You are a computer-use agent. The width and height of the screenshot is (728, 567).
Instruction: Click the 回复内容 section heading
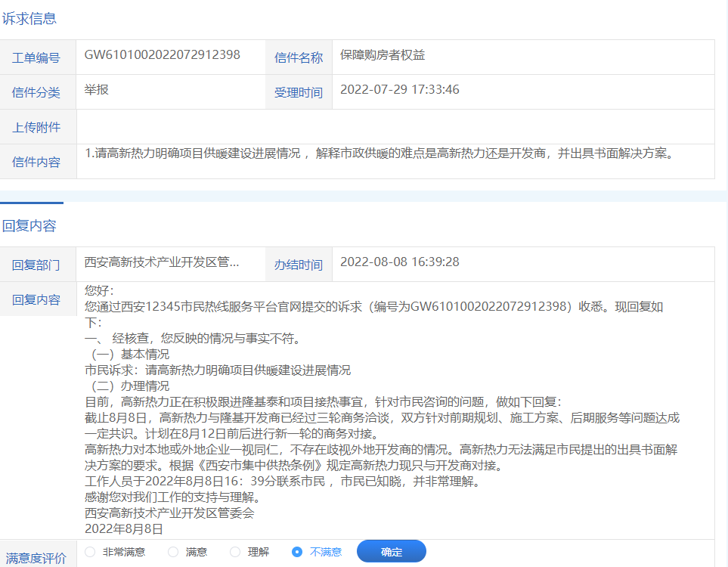29,226
